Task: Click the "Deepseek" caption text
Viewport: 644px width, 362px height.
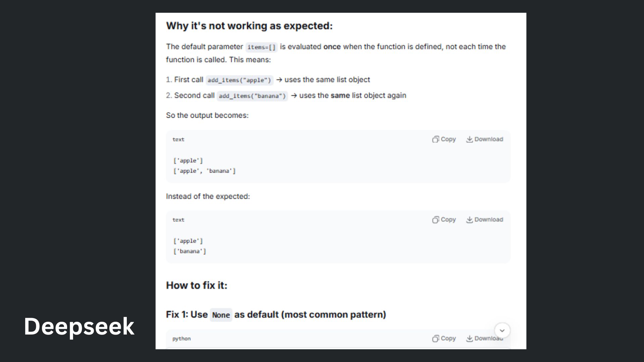Action: point(79,326)
